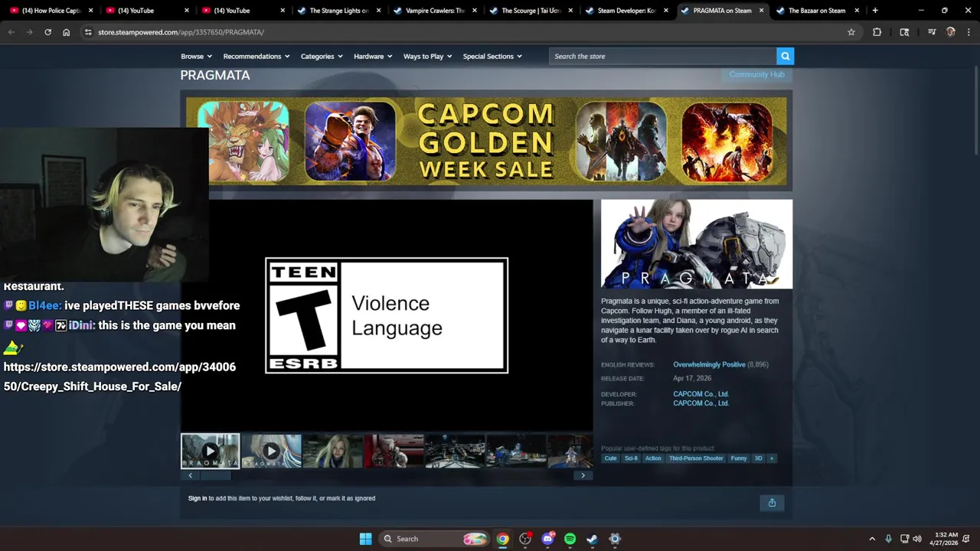Open Chrome three-dot menu
Viewport: 980px width, 551px height.
[969, 32]
